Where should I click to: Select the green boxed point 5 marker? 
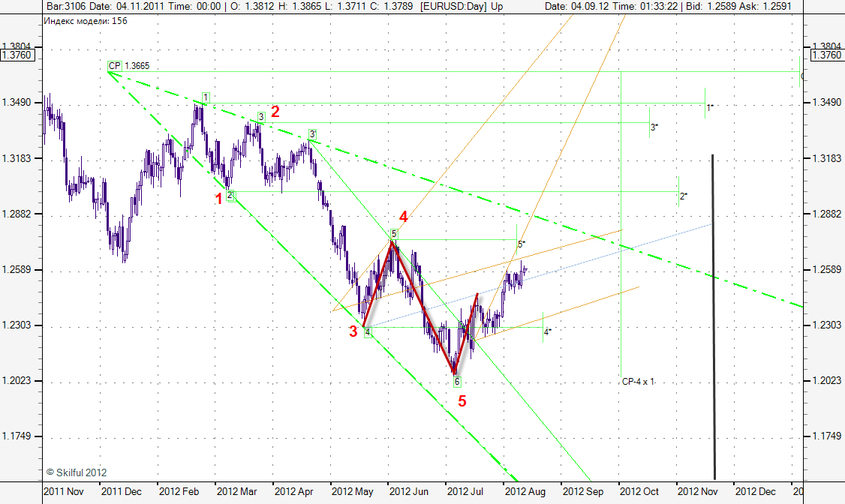[394, 233]
